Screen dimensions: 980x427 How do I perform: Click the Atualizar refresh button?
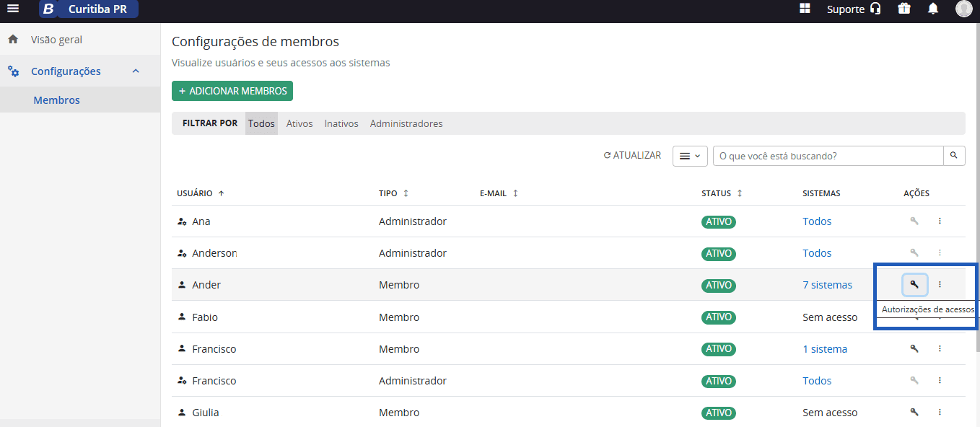(632, 155)
